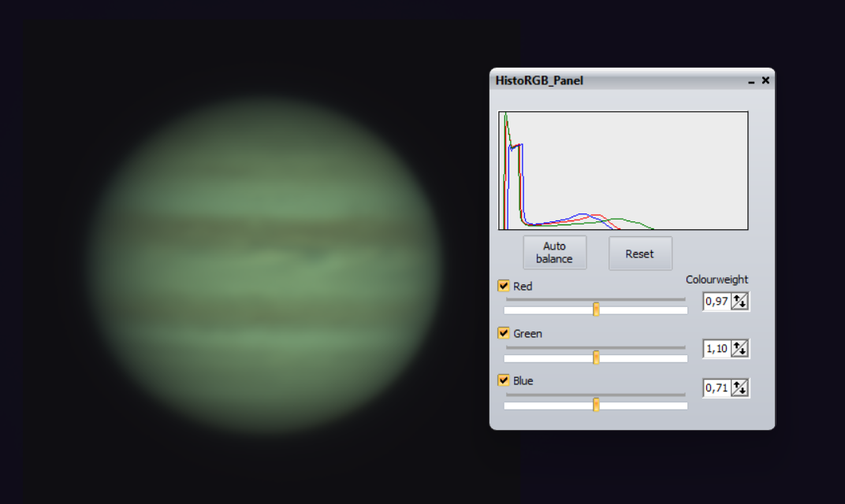Uncheck the Red channel checkbox
The image size is (845, 504).
point(504,286)
